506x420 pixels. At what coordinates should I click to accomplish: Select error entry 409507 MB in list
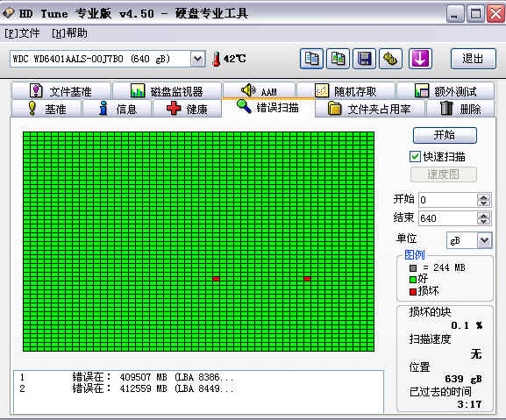127,377
